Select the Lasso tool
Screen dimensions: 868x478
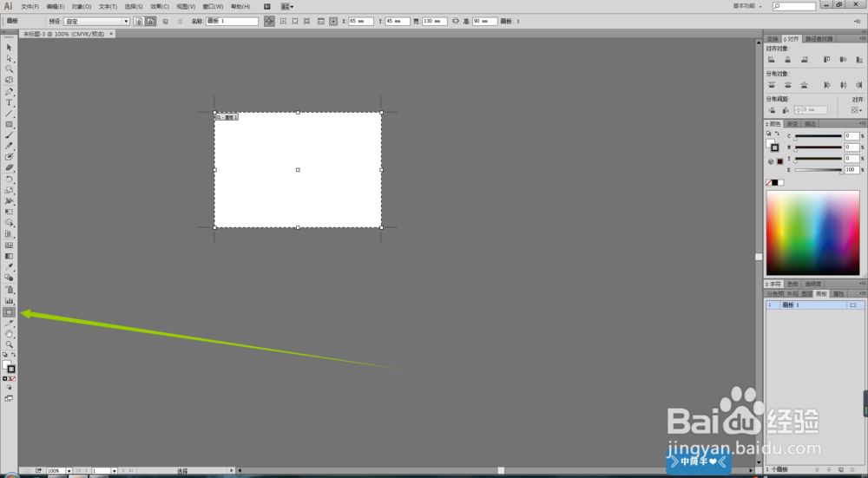pyautogui.click(x=9, y=80)
